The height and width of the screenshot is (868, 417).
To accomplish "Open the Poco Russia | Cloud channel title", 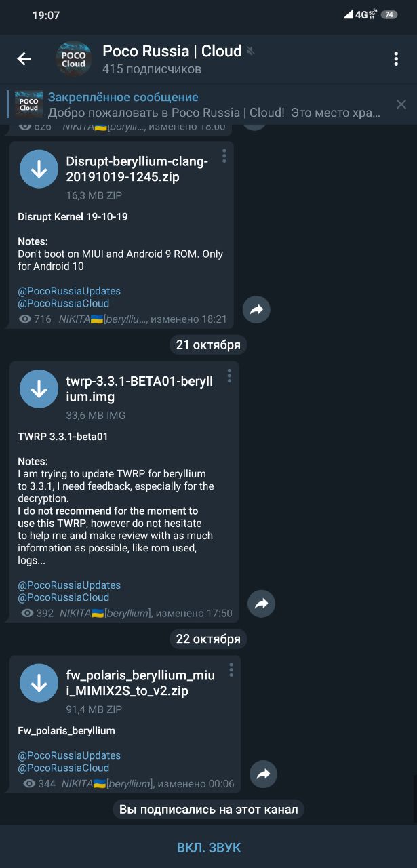I will point(172,51).
